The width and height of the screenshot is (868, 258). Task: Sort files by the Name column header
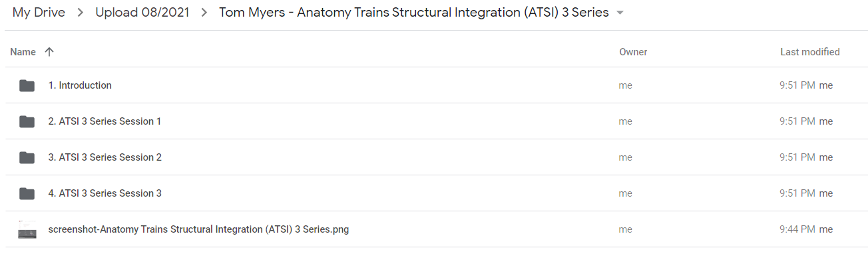23,52
